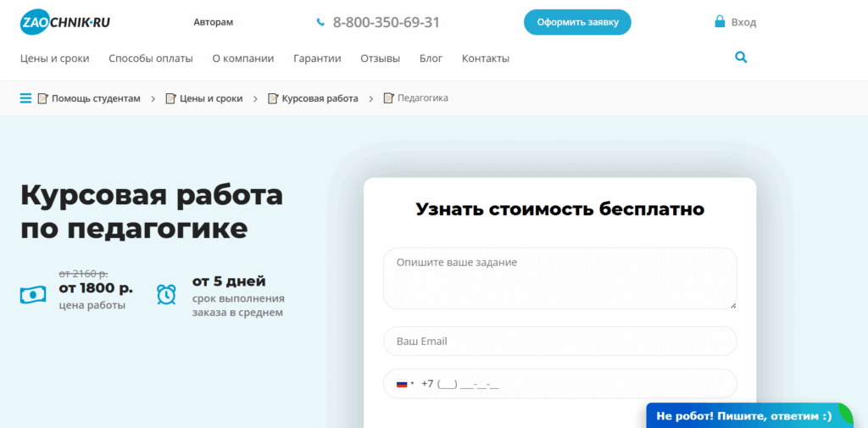Open Контакты menu item
The image size is (868, 428).
[x=486, y=58]
